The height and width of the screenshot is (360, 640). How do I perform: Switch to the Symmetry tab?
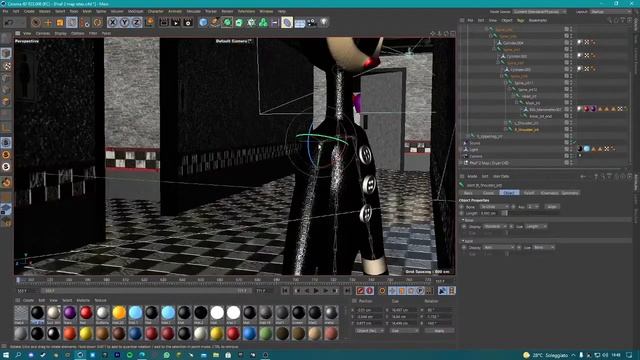click(570, 193)
